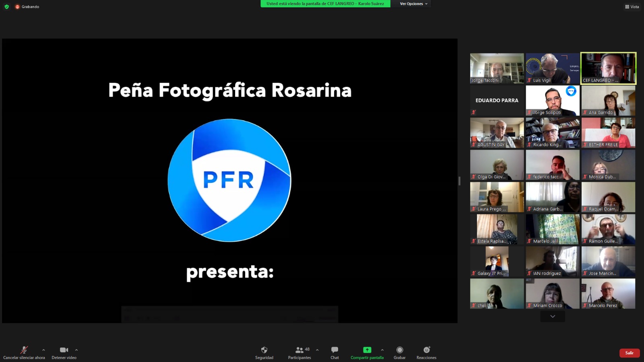644x362 pixels.
Task: Select Marcelo Jalil's video thumbnail
Action: pos(553,229)
